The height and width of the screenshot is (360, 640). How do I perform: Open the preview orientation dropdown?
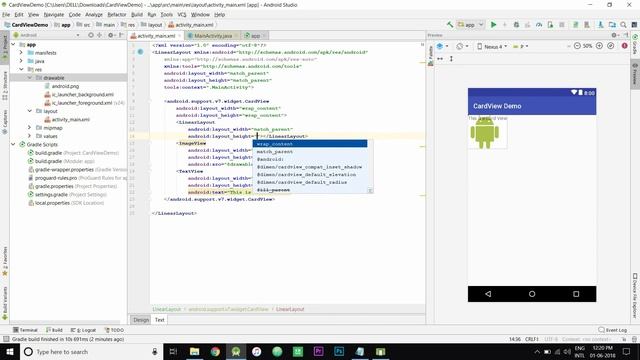pos(462,46)
